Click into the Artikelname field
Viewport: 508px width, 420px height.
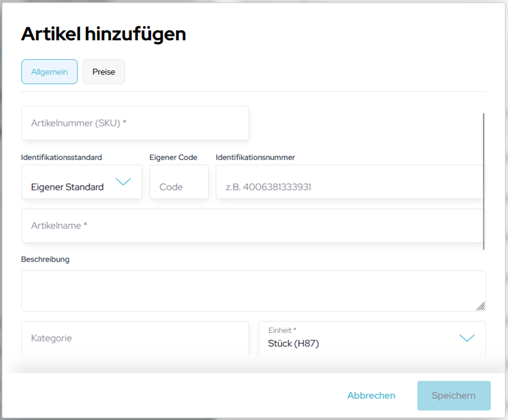pos(253,226)
